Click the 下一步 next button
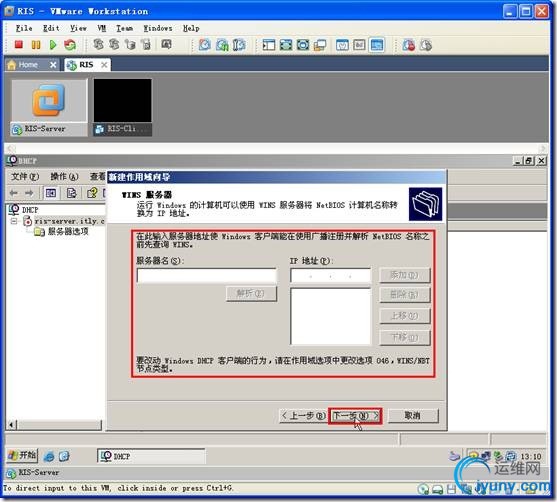 point(355,415)
